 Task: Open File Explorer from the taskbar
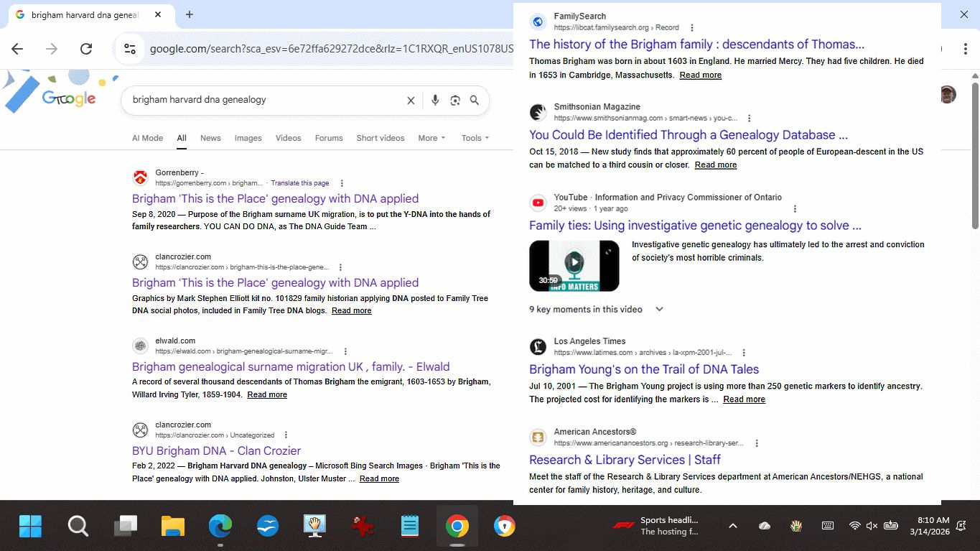(x=173, y=527)
